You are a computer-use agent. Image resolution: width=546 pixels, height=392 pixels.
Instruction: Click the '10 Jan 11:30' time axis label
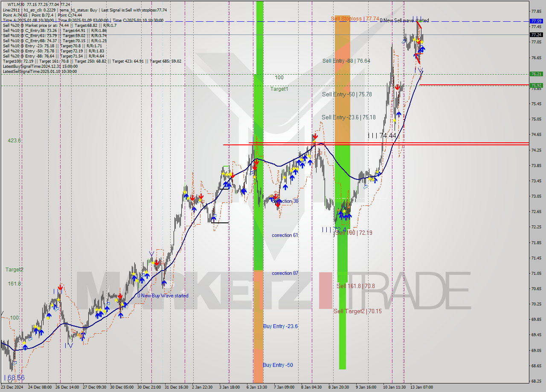click(x=394, y=387)
